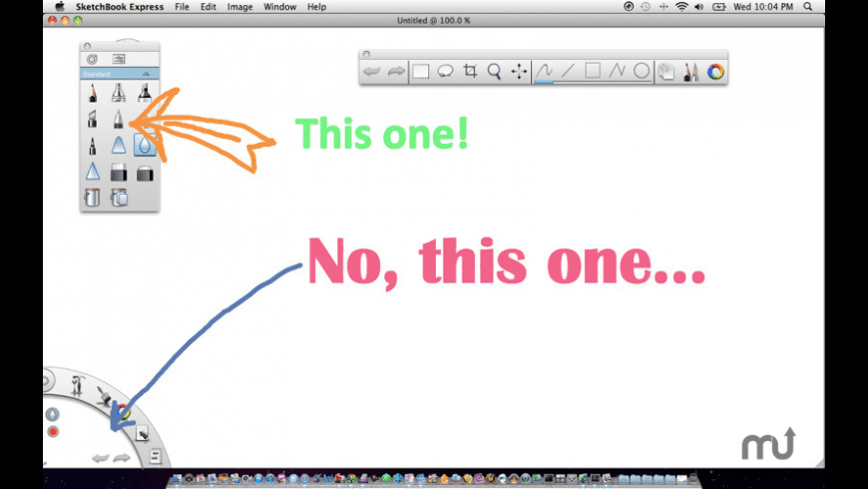
Task: Activate the Oval draw style
Action: pyautogui.click(x=642, y=71)
